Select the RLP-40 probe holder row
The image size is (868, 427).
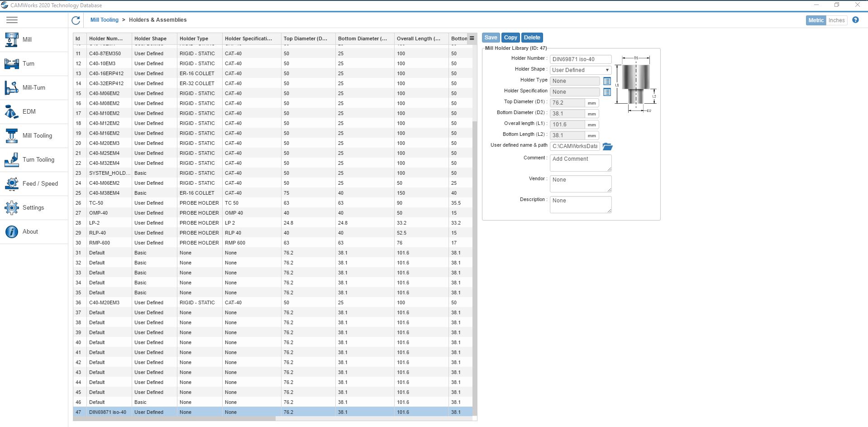272,233
